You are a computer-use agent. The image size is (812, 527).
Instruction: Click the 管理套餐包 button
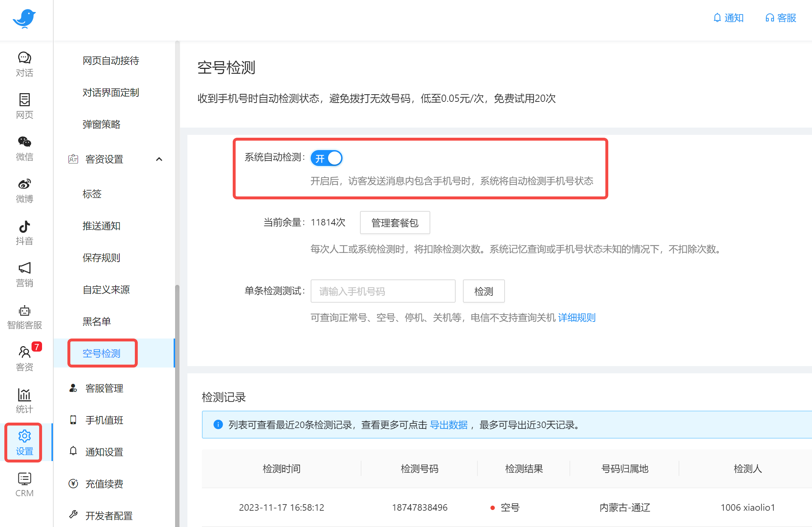[395, 223]
